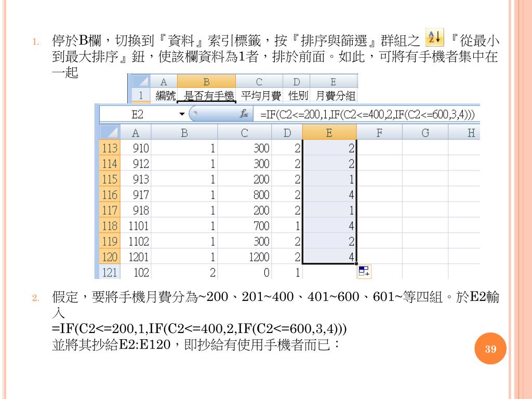Viewport: 532px width, 399px height.
Task: Click the Sort Smallest to Largest A-Z icon
Action: click(435, 37)
